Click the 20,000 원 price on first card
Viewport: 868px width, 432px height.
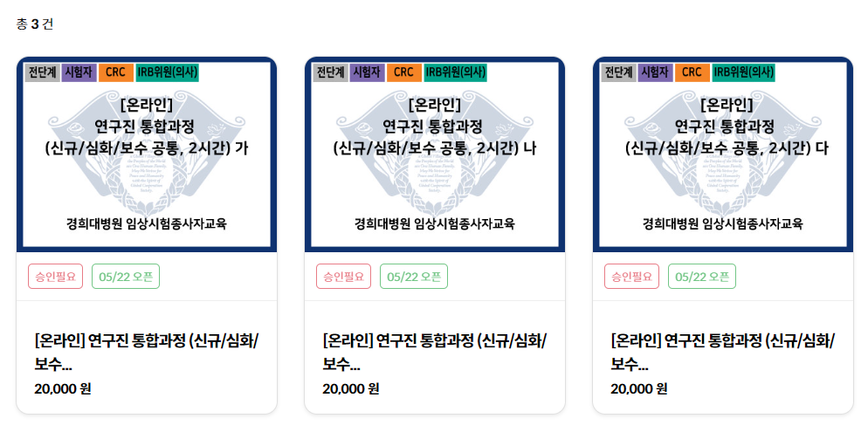tap(63, 389)
